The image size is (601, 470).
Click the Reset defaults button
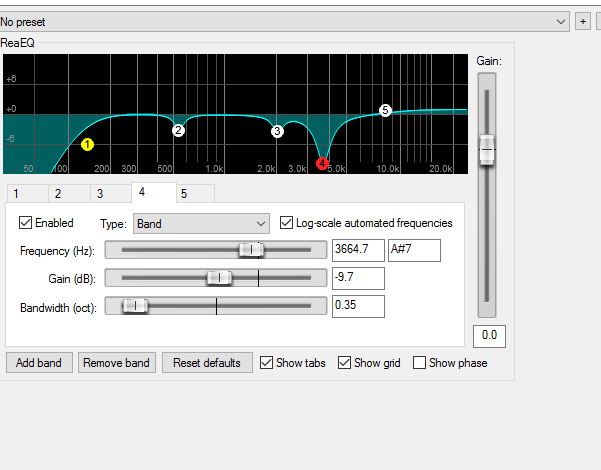pyautogui.click(x=207, y=363)
